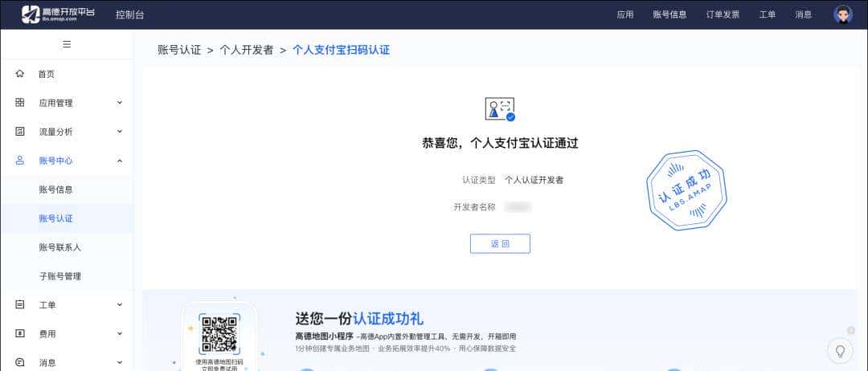
Task: Click 个人开发者 breadcrumb
Action: (x=247, y=50)
